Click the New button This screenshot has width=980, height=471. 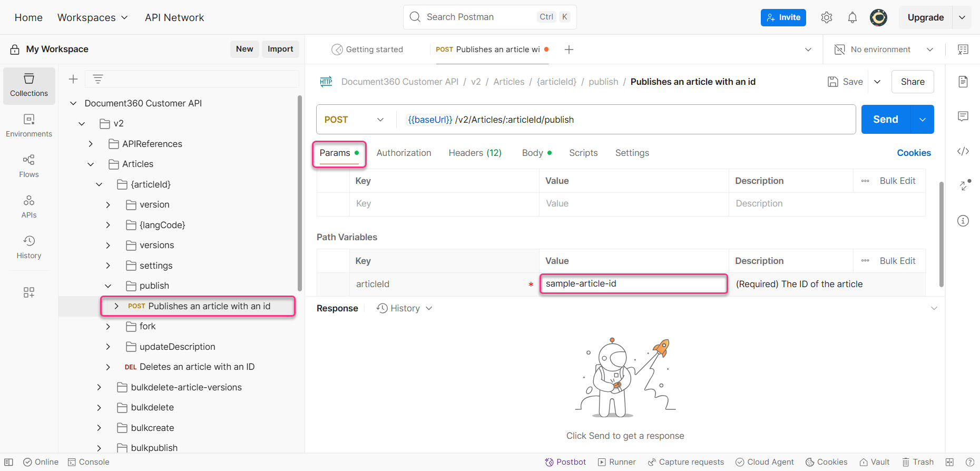(x=244, y=49)
